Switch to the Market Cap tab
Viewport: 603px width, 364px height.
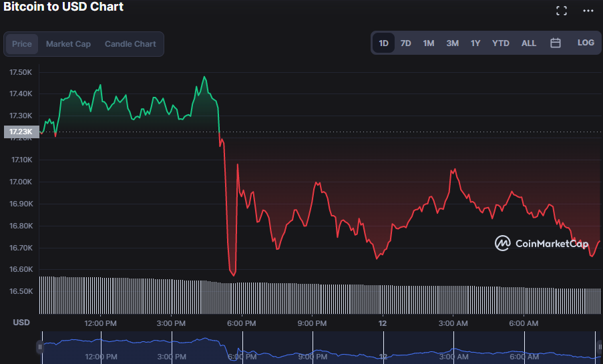(68, 44)
